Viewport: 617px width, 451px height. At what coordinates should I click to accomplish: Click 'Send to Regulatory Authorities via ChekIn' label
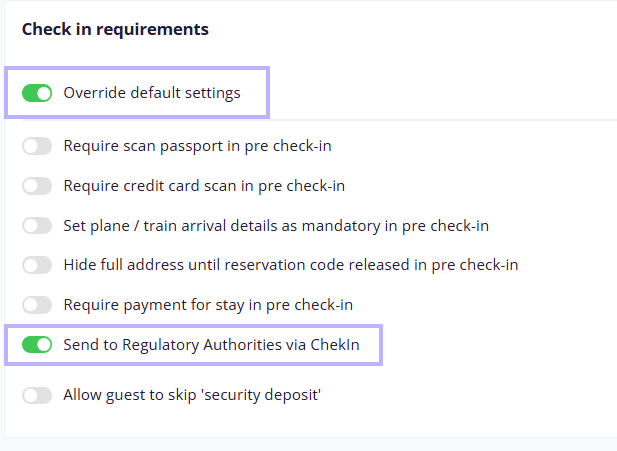(x=211, y=345)
